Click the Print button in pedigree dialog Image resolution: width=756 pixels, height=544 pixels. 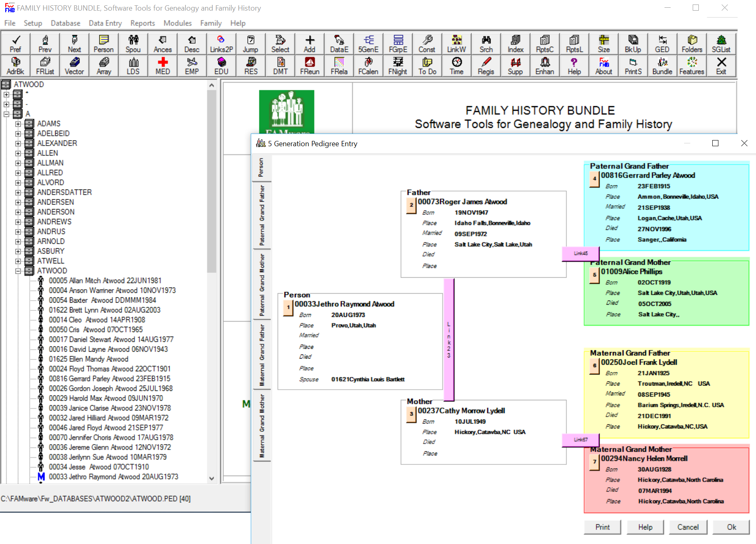(x=602, y=527)
